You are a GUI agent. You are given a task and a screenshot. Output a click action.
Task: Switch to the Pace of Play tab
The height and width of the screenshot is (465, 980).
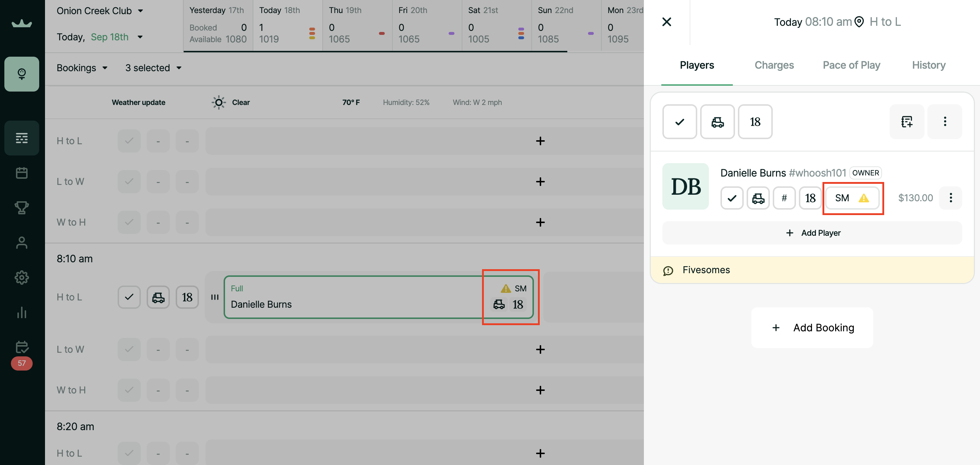[x=852, y=65]
